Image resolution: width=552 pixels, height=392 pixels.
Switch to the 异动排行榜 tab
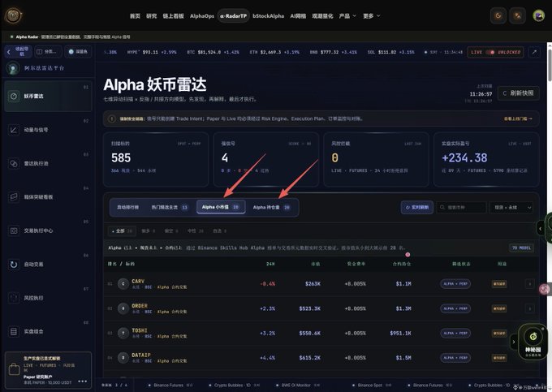(x=127, y=207)
